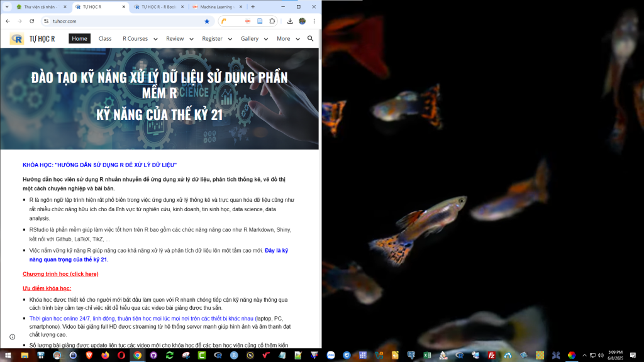Click the 'Ưu điểm khóa học:' heading
This screenshot has height=362, width=644.
tap(47, 288)
